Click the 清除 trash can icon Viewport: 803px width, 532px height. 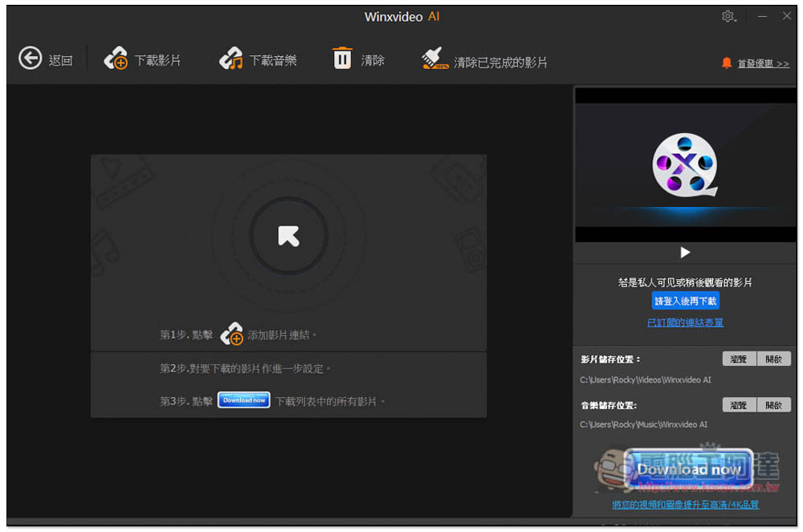[343, 58]
